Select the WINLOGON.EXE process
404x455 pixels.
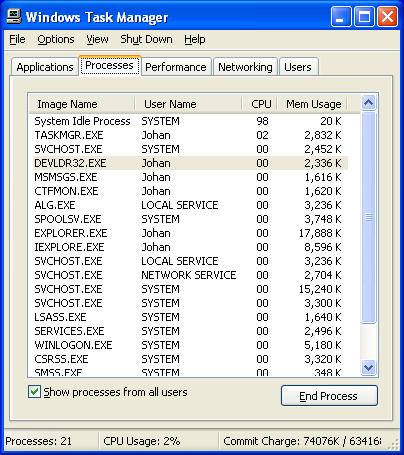click(190, 345)
